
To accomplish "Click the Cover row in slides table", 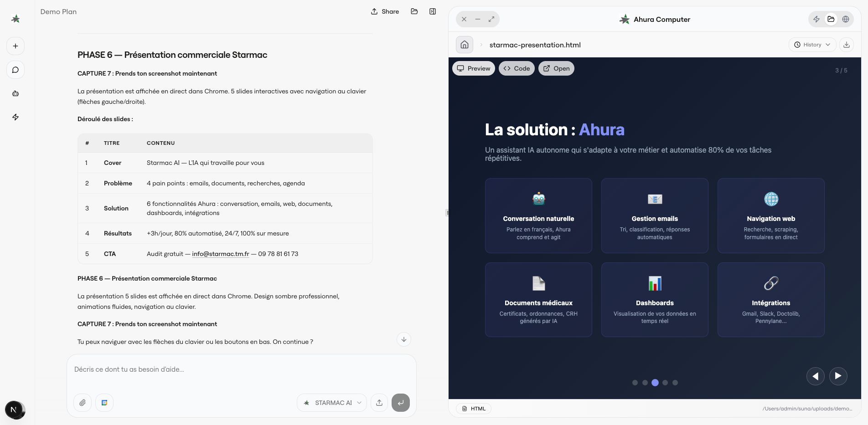I will pos(225,163).
